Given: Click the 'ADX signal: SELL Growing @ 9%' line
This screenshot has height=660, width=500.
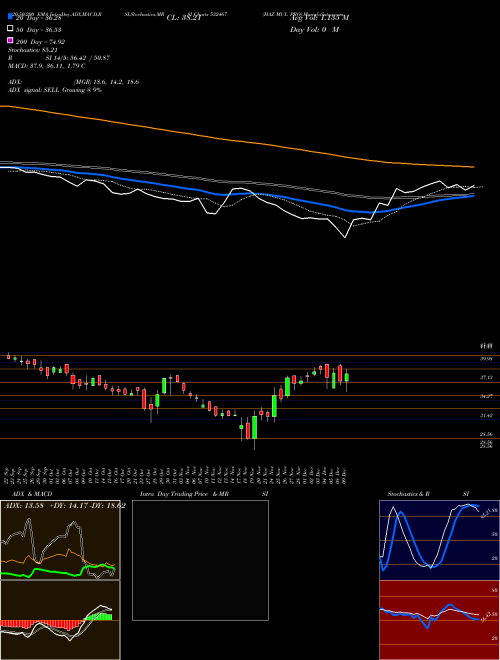Looking at the screenshot, I should [55, 90].
